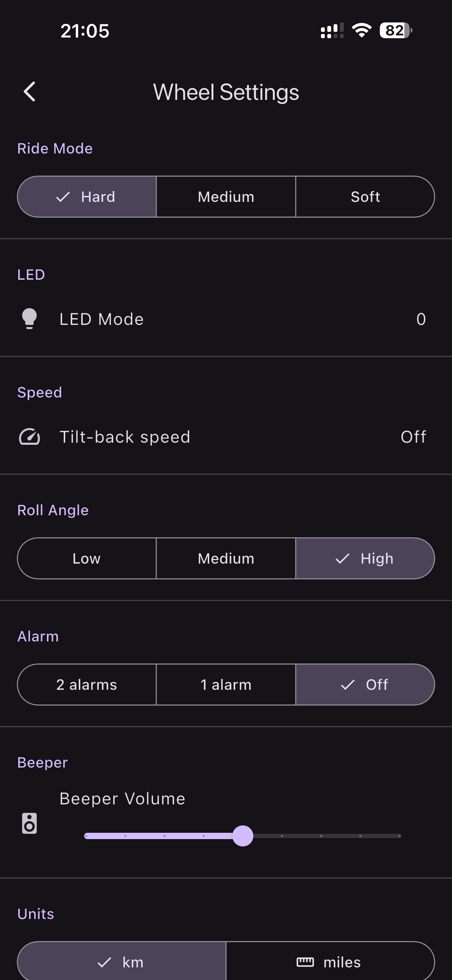Tap the LED lightbulb icon
Viewport: 452px width, 980px height.
point(29,318)
